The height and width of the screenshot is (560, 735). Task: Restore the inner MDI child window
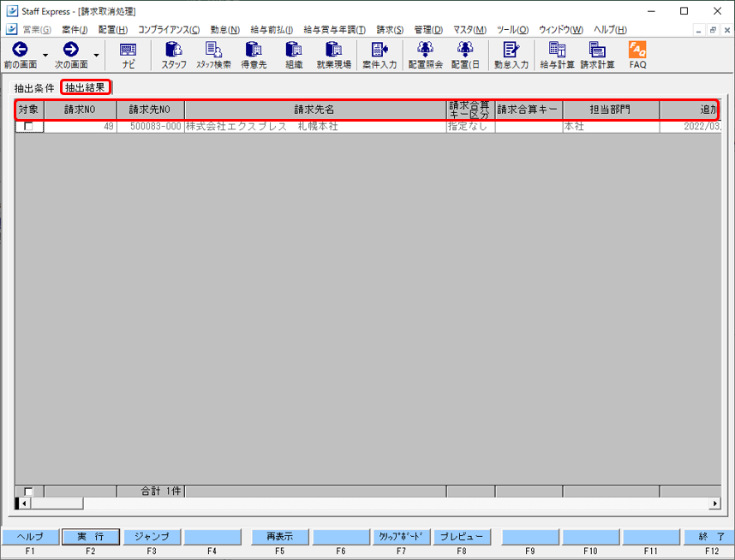click(x=713, y=30)
